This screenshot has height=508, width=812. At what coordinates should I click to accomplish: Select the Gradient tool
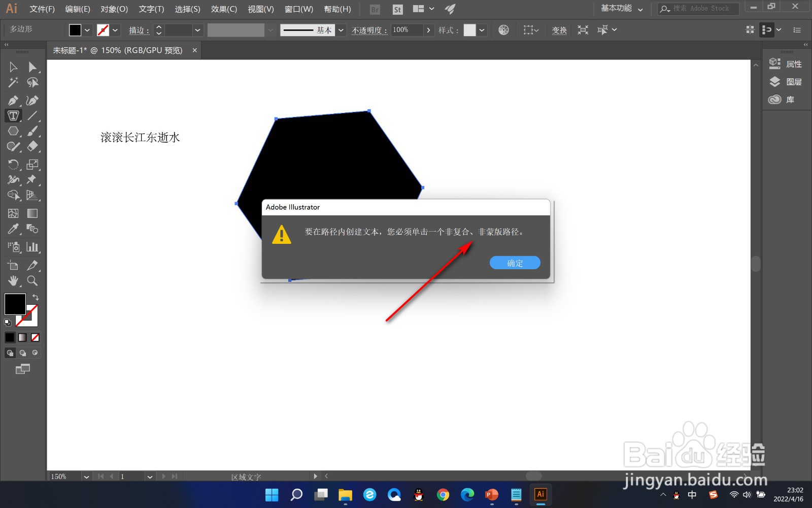(32, 213)
